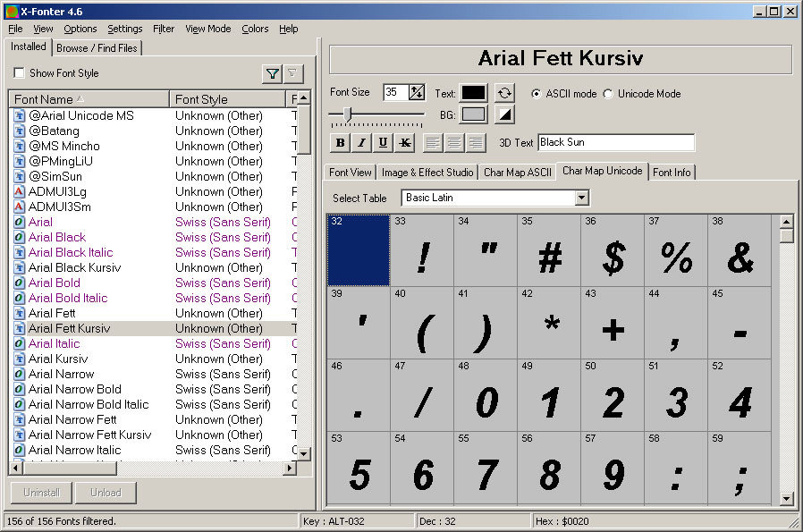The width and height of the screenshot is (803, 532).
Task: Select the @MS Mincho font row
Action: (x=153, y=147)
